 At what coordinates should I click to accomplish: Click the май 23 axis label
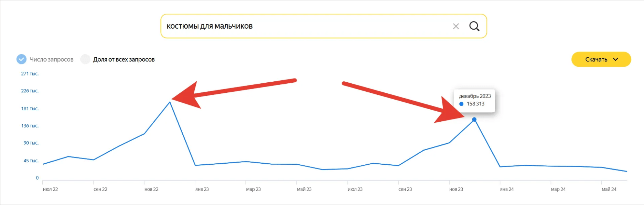(304, 189)
